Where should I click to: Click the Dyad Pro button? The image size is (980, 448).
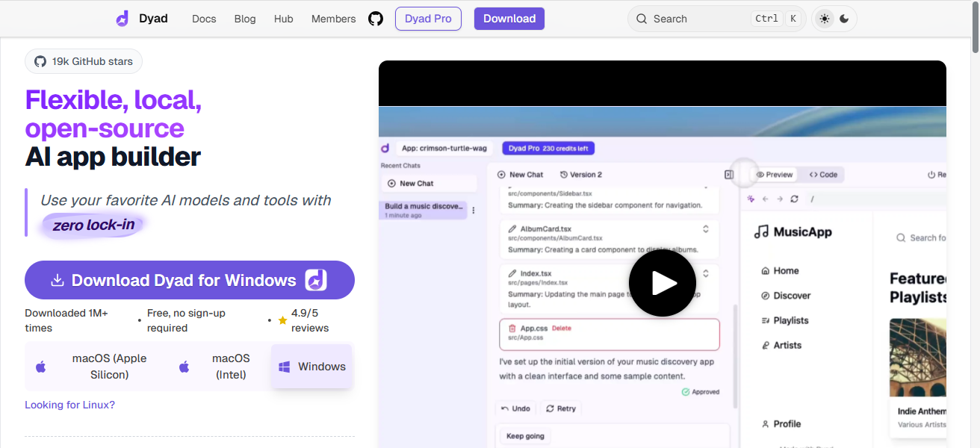point(428,19)
